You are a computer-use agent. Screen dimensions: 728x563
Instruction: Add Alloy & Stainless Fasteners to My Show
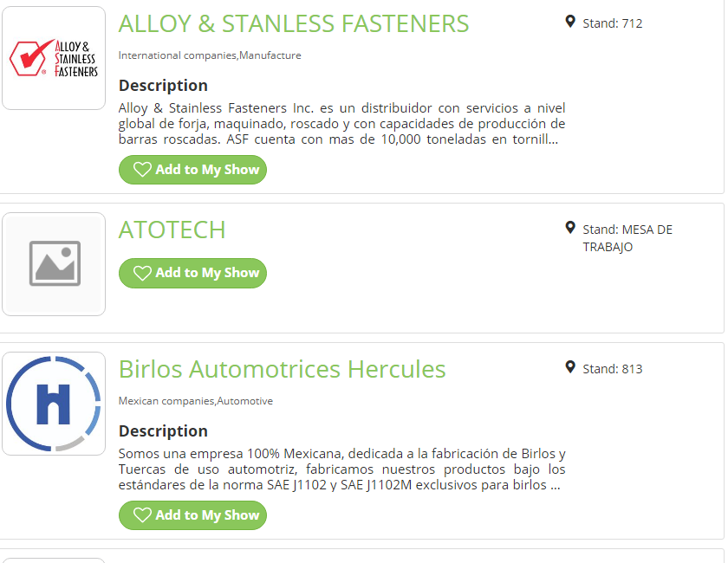(x=192, y=170)
